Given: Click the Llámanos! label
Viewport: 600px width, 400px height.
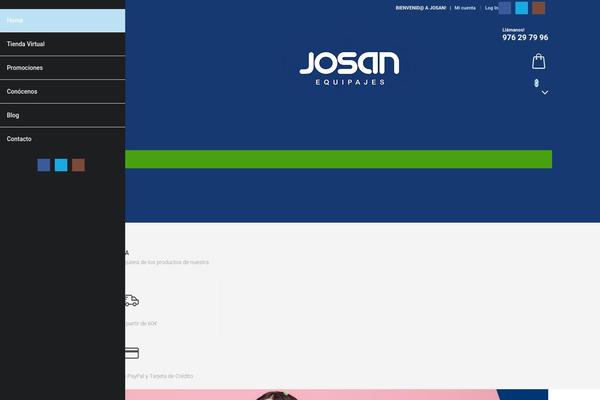Looking at the screenshot, I should point(513,30).
